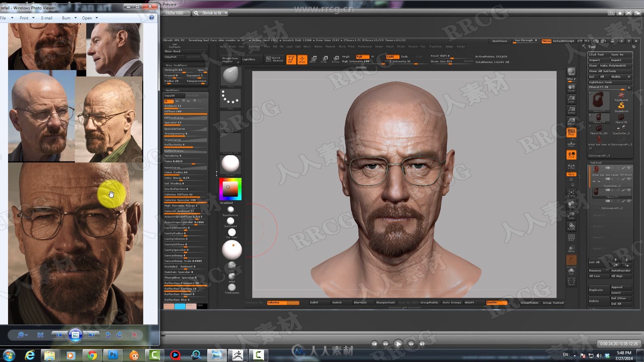
Task: Click the E-mail menu in Photo Viewer
Action: [47, 18]
